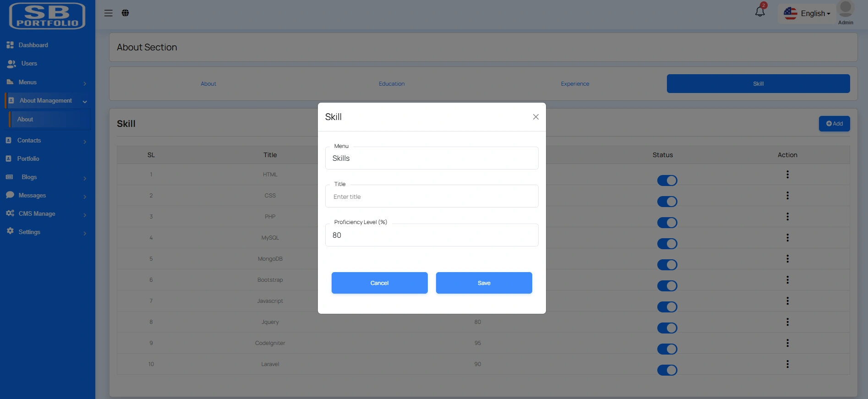The height and width of the screenshot is (399, 868).
Task: Click Cancel in the Skill dialog
Action: click(x=379, y=283)
